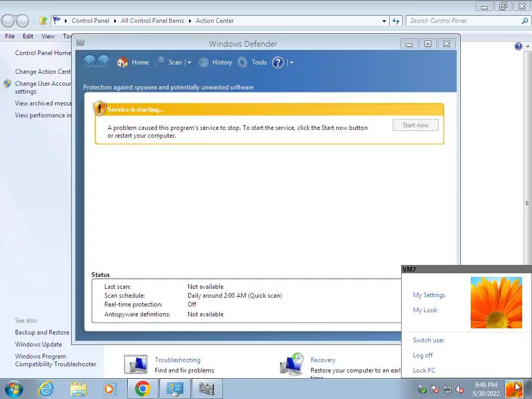
Task: Click the flower user tile in taskbar
Action: 514,389
